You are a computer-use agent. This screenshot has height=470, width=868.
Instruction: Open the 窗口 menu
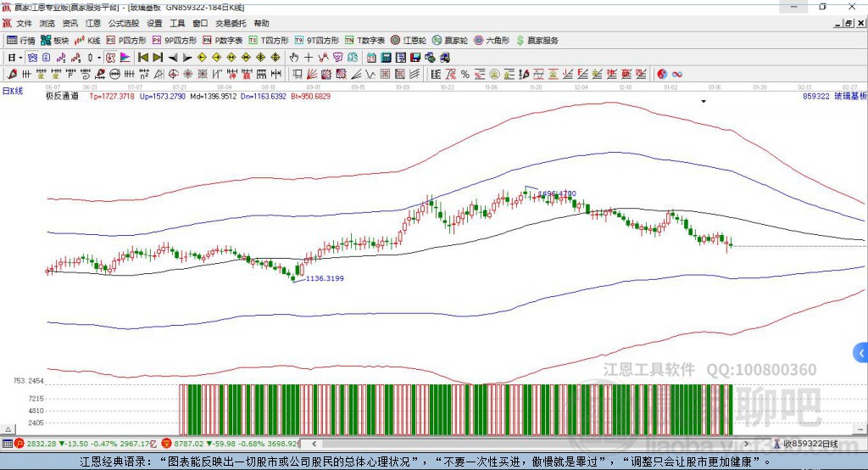(x=200, y=23)
